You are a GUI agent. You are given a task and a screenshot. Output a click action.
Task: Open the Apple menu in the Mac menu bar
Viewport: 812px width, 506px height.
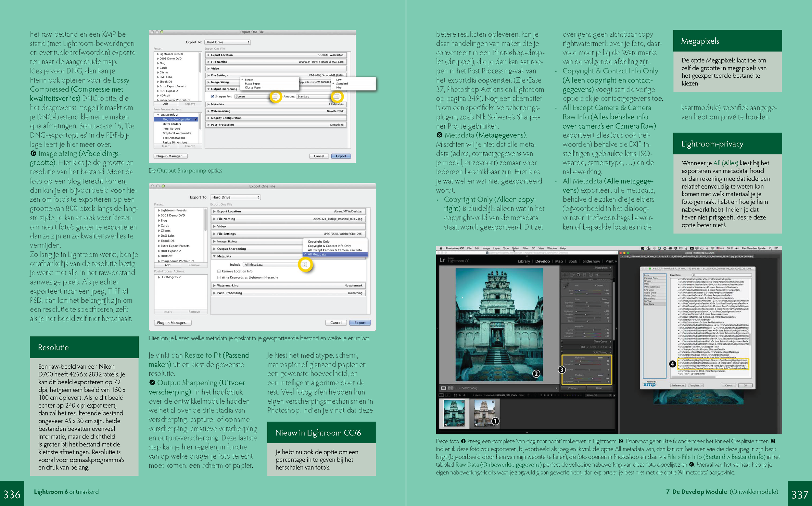[x=441, y=248]
